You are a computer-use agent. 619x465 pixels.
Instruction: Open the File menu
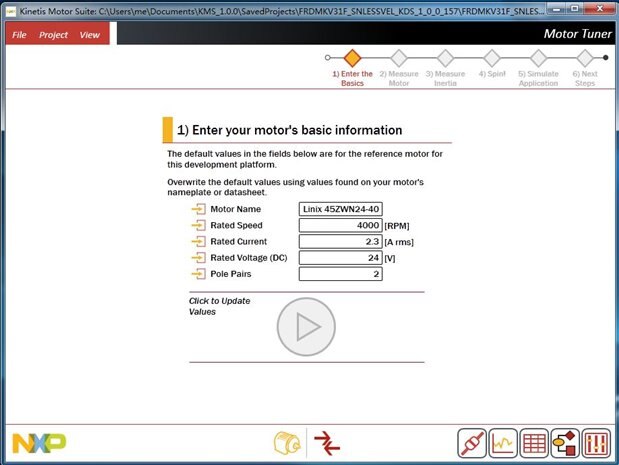[x=19, y=35]
